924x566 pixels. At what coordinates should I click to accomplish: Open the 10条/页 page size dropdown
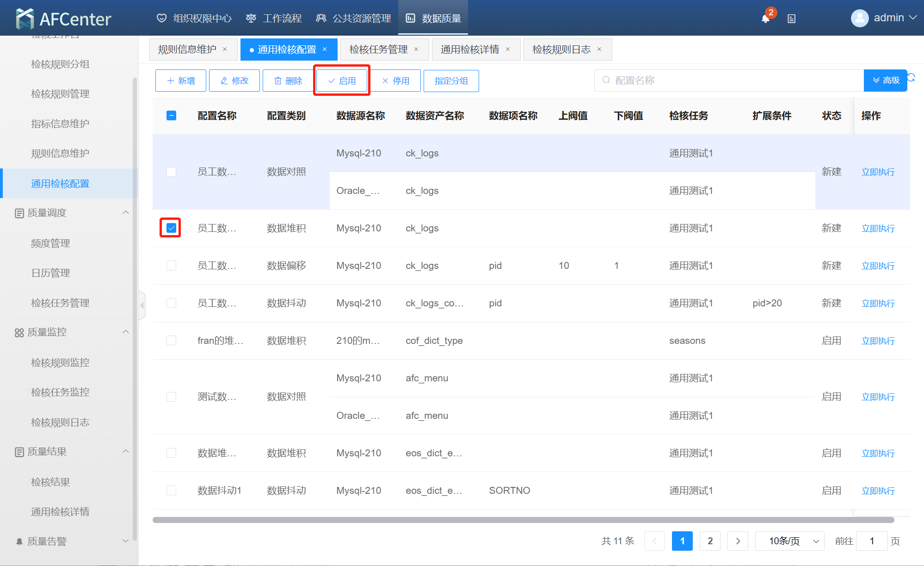tap(789, 541)
